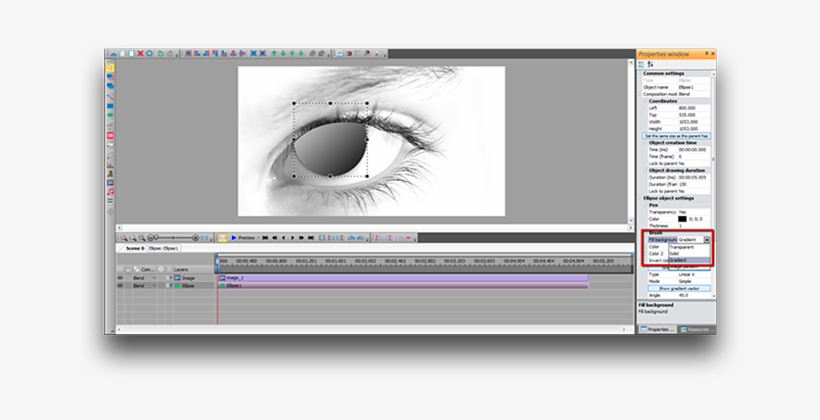Select the blue Rectangle tool

pyautogui.click(x=110, y=106)
